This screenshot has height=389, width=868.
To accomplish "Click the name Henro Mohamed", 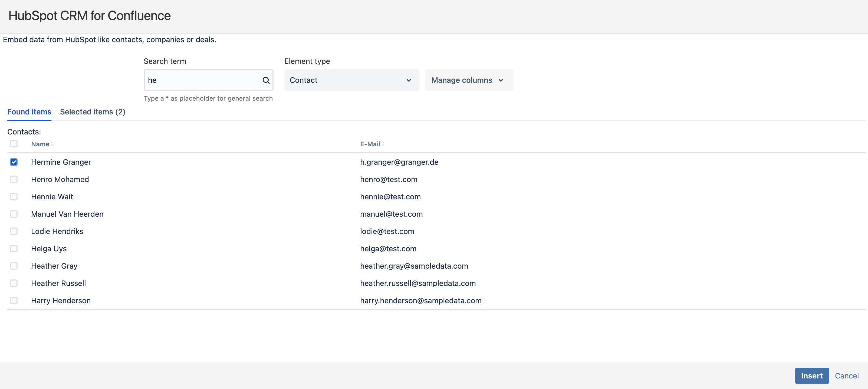I will coord(60,180).
